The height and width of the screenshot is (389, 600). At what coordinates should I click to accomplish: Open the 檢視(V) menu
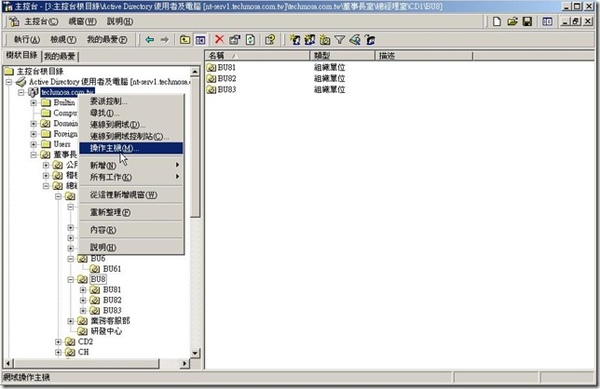(63, 39)
